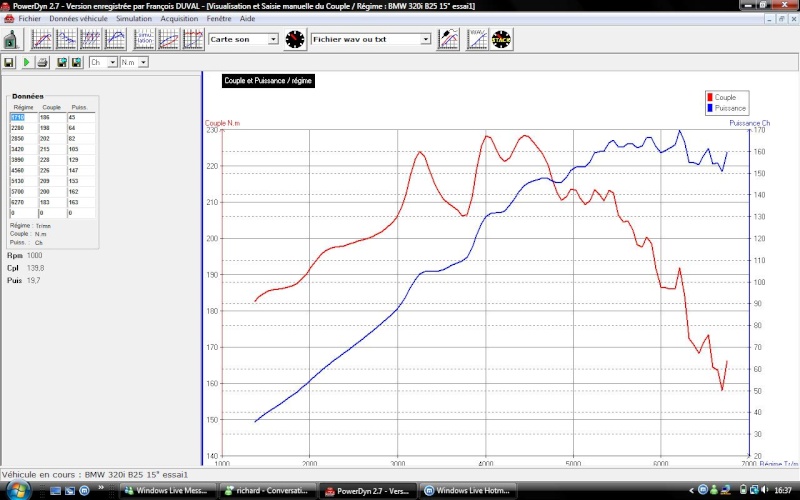Click the graph-with-probe icon right of the file dropdown

(x=448, y=39)
